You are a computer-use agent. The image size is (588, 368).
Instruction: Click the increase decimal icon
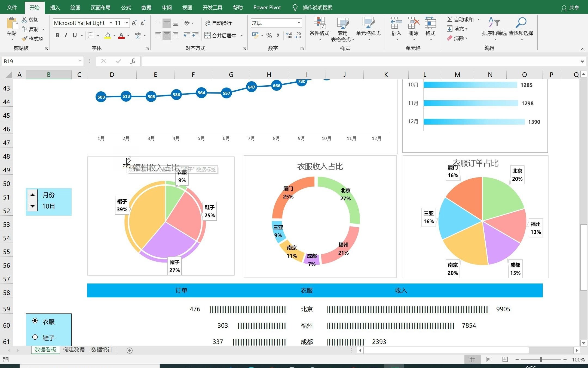point(289,35)
